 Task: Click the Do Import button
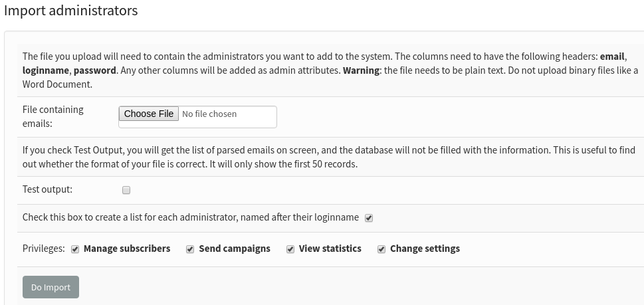(51, 287)
